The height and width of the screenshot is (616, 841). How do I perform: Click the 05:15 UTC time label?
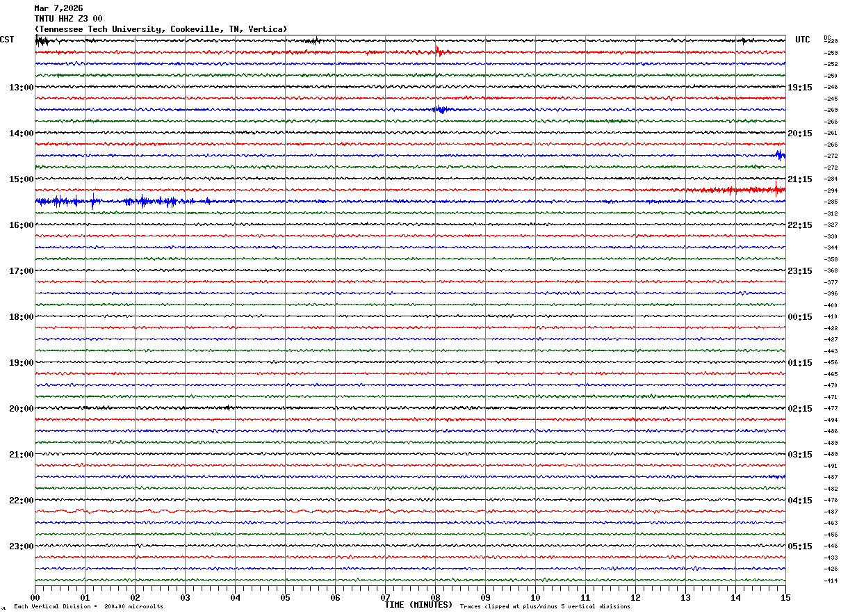pyautogui.click(x=800, y=546)
